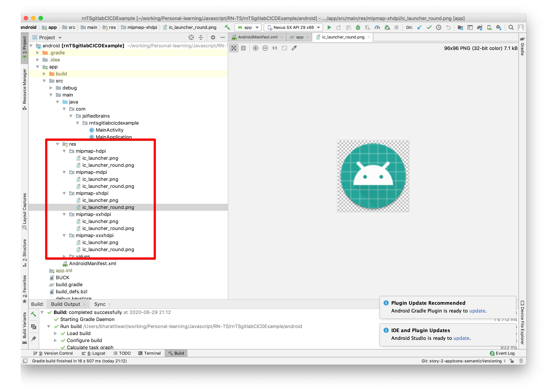
Task: Zoom out of the image preview
Action: [265, 48]
